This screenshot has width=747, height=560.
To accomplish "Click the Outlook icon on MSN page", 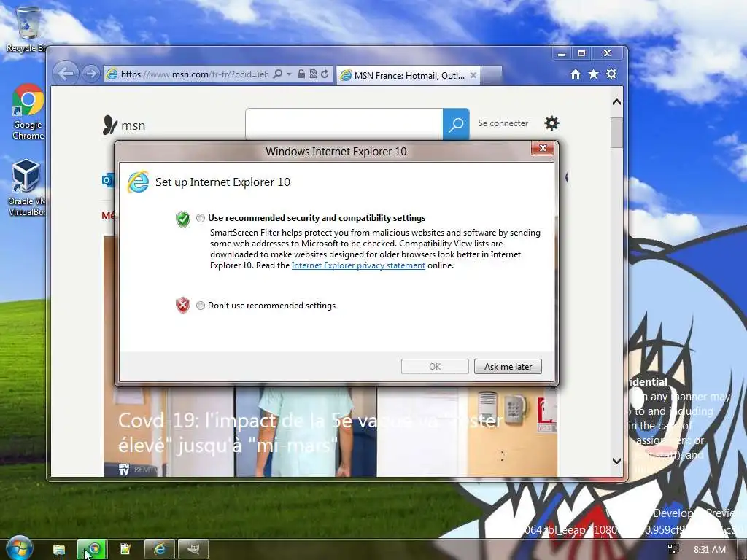I will [108, 180].
